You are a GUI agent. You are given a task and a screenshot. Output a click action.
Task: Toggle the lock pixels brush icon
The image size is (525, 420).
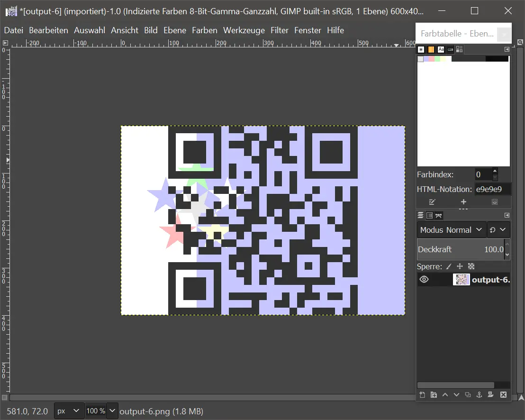(449, 266)
